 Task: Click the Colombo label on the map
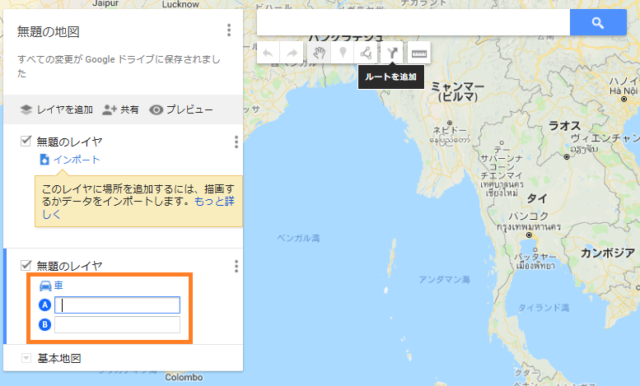coord(184,377)
